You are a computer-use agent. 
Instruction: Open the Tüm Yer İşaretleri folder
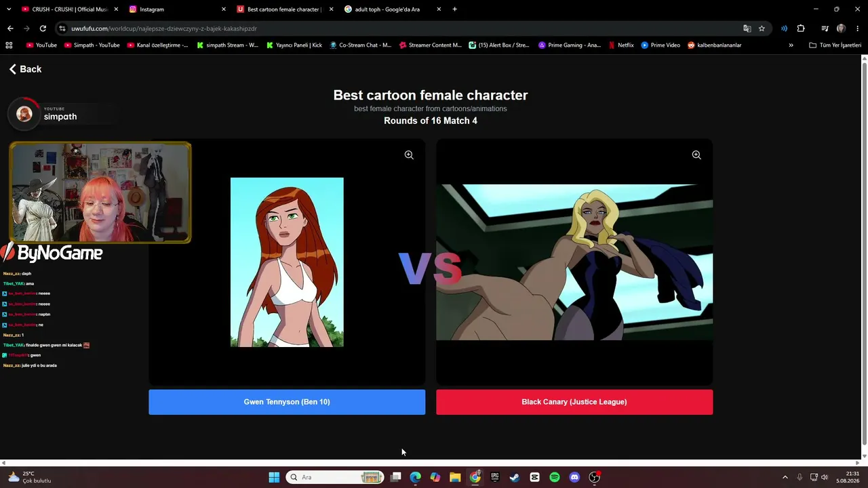coord(835,45)
